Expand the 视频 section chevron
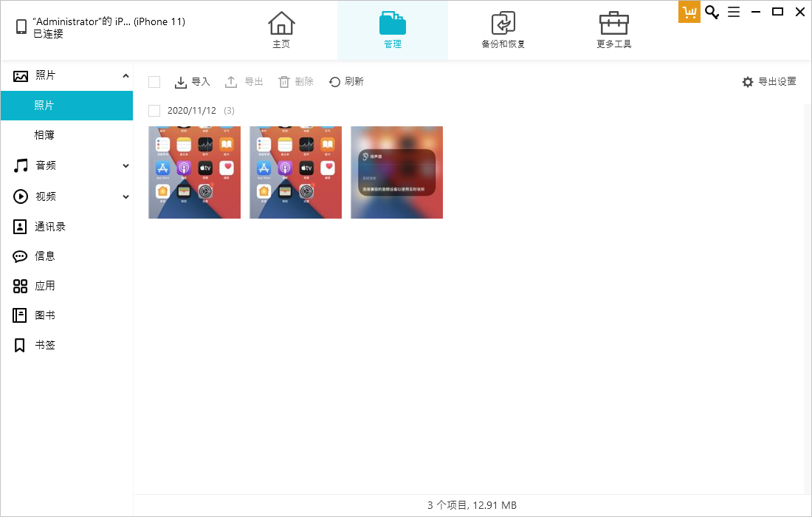The image size is (812, 517). [125, 197]
